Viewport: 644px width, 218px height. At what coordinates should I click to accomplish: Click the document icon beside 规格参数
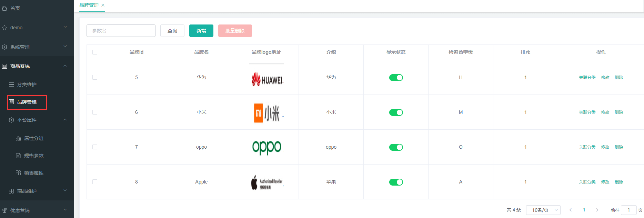click(x=18, y=156)
